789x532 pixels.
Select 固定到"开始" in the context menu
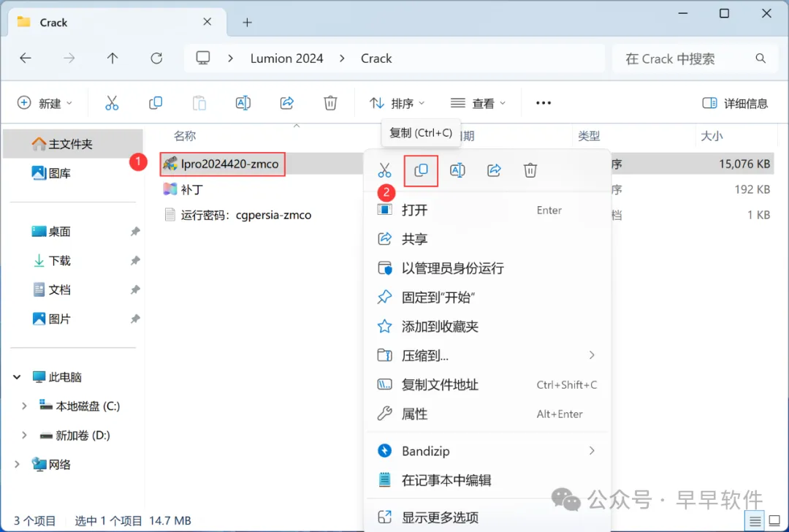tap(487, 297)
